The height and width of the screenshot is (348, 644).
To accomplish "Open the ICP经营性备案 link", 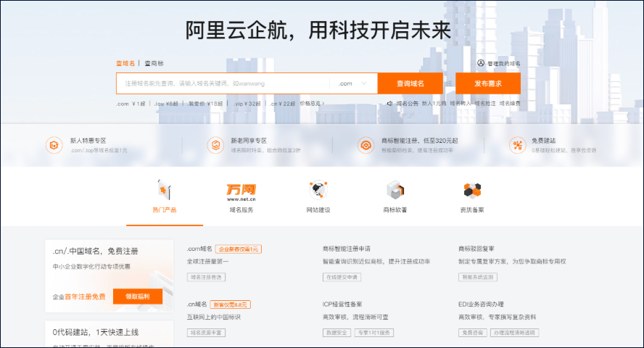I will (x=342, y=304).
